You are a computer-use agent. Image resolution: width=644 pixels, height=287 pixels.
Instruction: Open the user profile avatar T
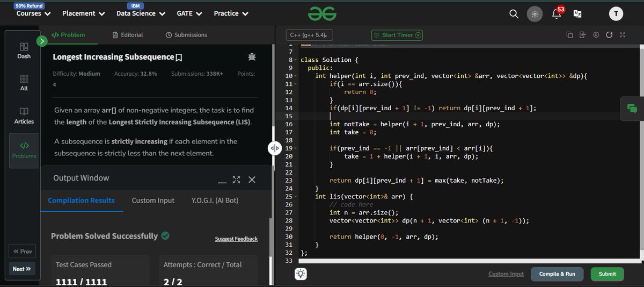(x=616, y=14)
